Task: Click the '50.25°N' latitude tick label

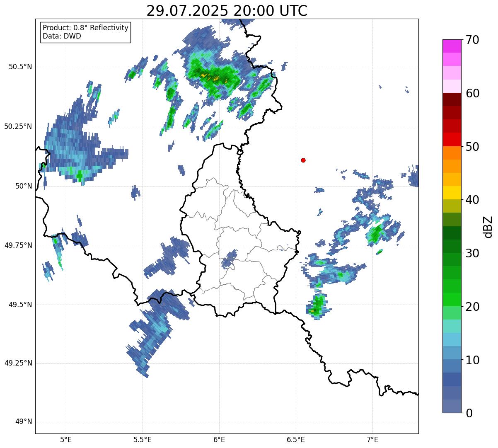Action: pyautogui.click(x=18, y=126)
